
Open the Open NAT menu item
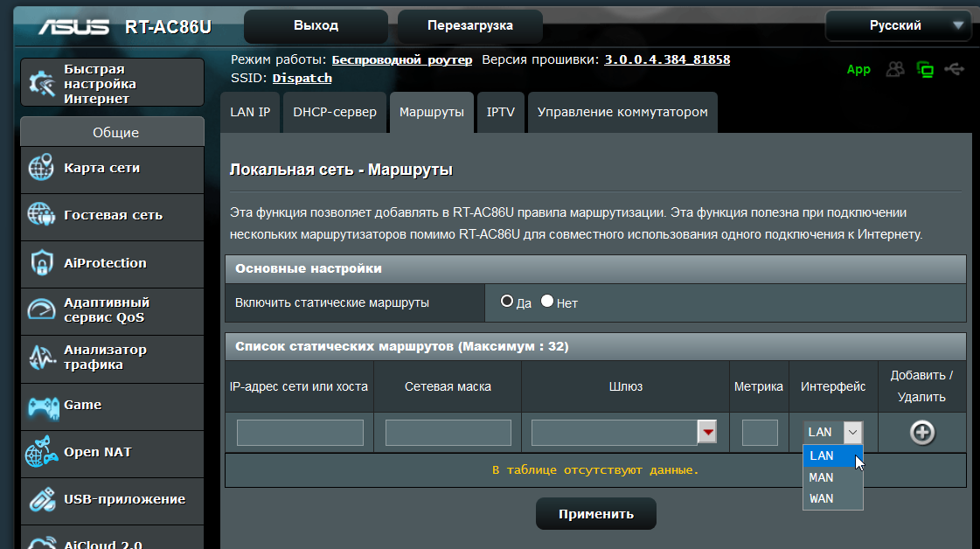[113, 454]
